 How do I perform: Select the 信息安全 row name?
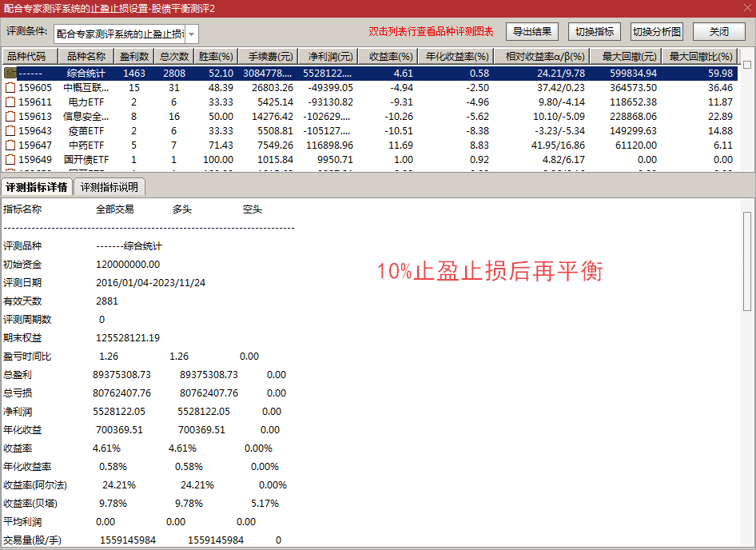click(86, 116)
